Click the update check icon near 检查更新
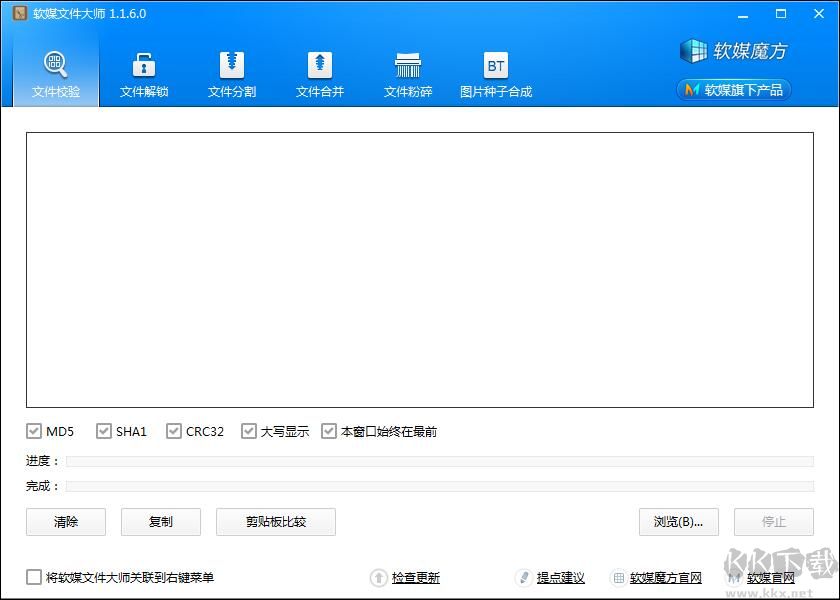 380,578
